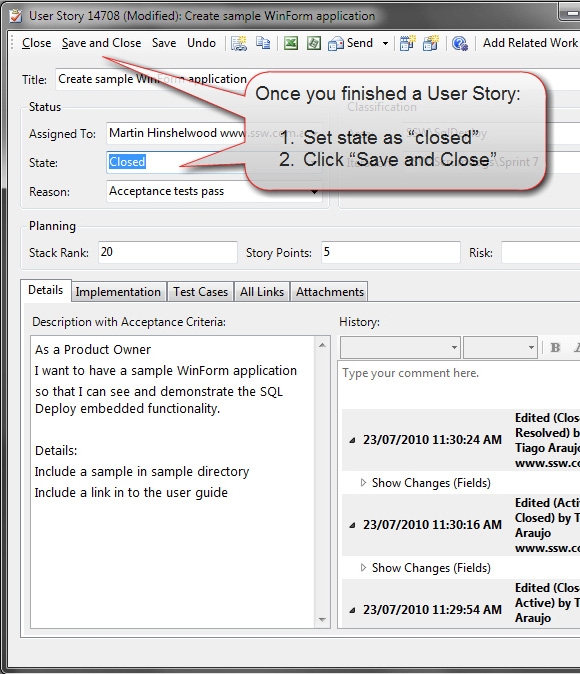The width and height of the screenshot is (580, 674).
Task: Switch to the Implementation tab
Action: click(118, 292)
